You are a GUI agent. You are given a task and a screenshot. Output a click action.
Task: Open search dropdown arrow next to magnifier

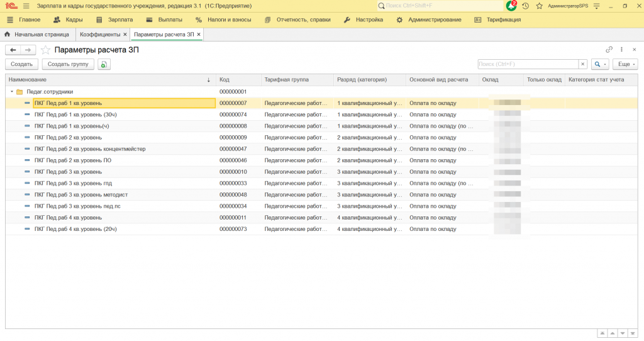coord(605,65)
